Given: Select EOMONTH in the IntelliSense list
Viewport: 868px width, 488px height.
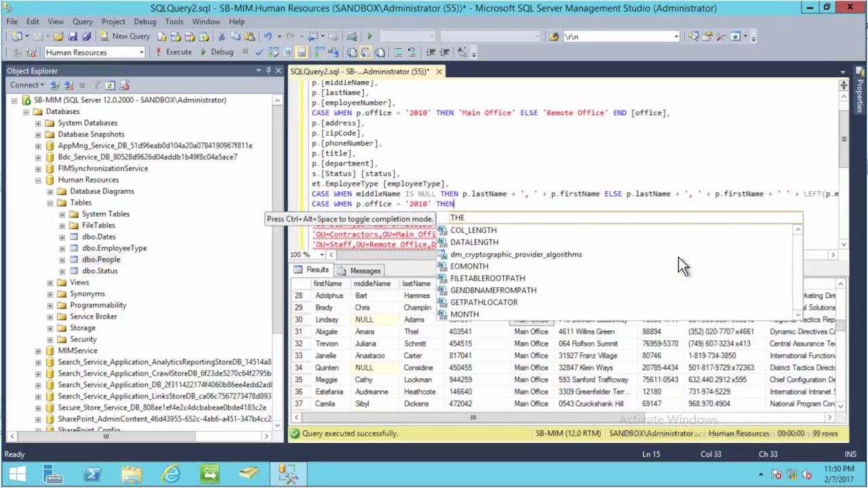Looking at the screenshot, I should 469,266.
